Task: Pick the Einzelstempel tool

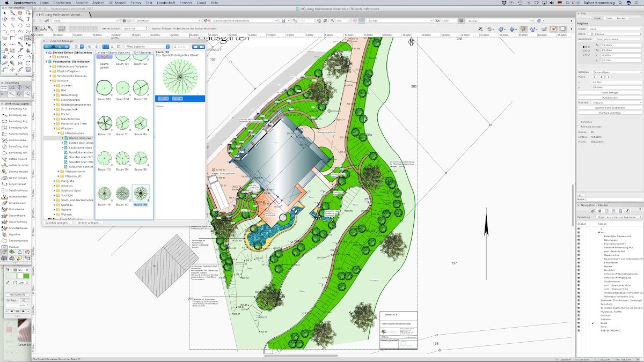Action: pos(4,203)
